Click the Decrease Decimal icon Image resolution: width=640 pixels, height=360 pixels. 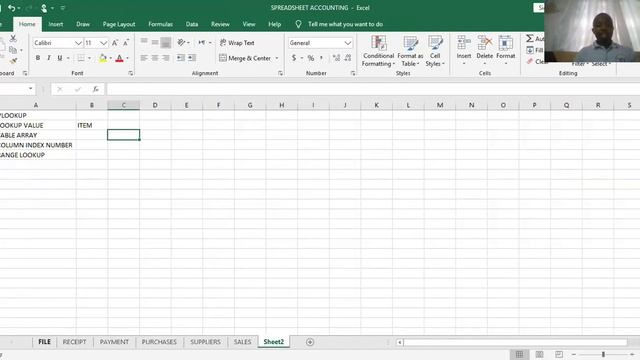pos(348,58)
